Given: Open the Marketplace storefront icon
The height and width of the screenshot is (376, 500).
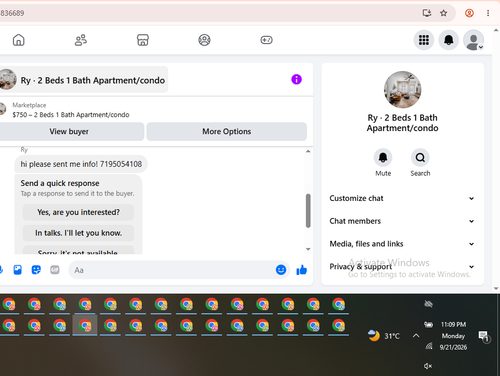Looking at the screenshot, I should pyautogui.click(x=143, y=40).
